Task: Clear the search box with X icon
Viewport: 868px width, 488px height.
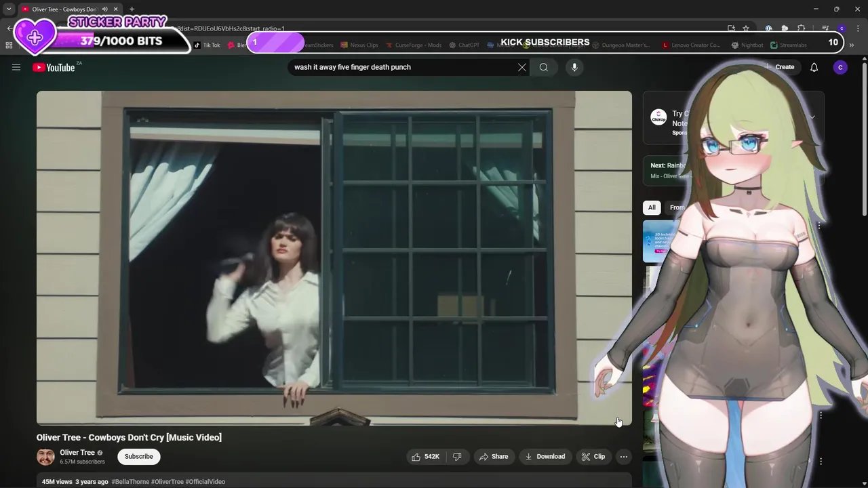Action: click(x=521, y=67)
